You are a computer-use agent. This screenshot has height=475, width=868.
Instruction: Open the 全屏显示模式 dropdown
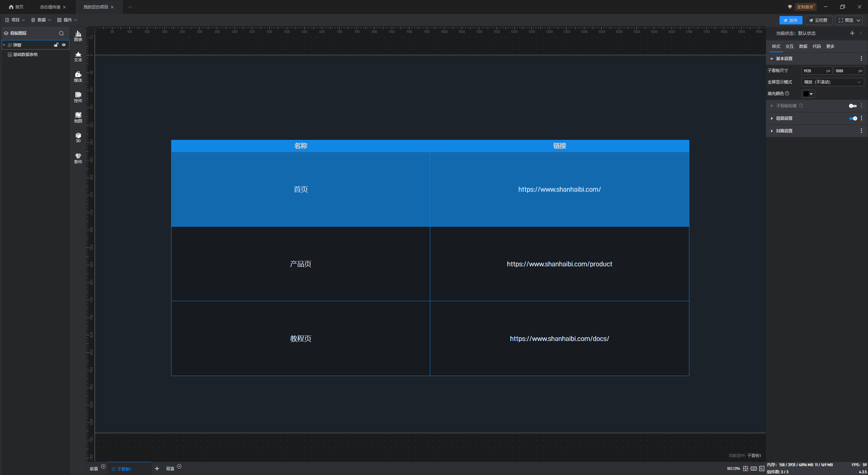coord(832,82)
